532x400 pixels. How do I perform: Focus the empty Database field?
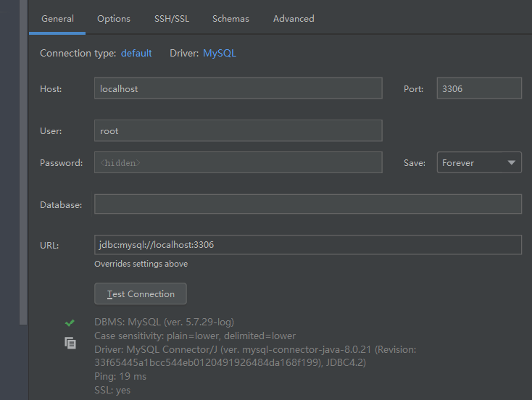point(307,204)
